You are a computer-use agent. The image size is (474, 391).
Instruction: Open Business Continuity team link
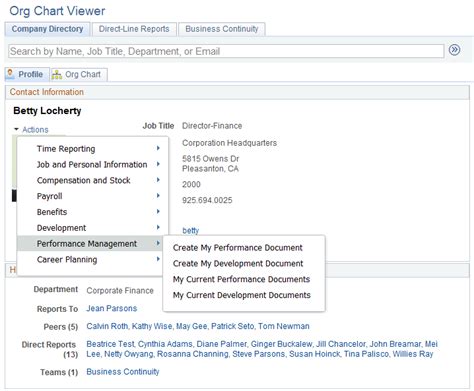(123, 372)
